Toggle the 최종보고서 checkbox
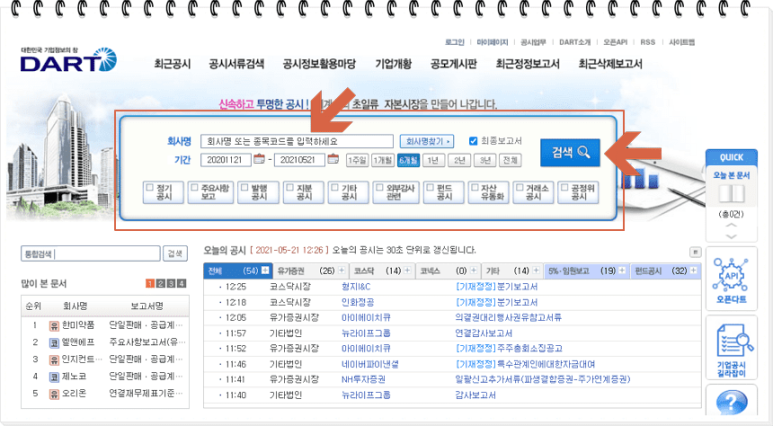773x426 pixels. (x=473, y=141)
